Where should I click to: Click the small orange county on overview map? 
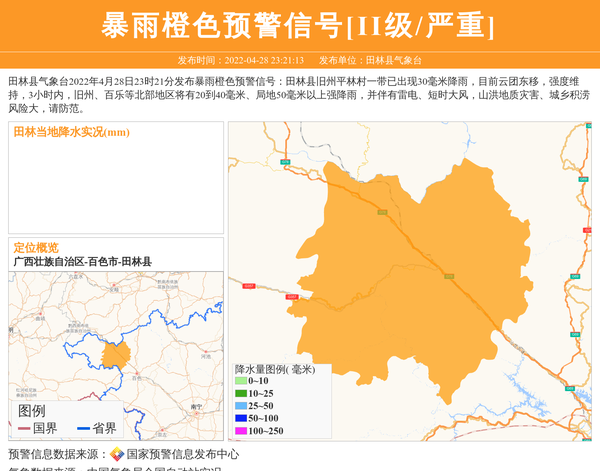pyautogui.click(x=116, y=357)
